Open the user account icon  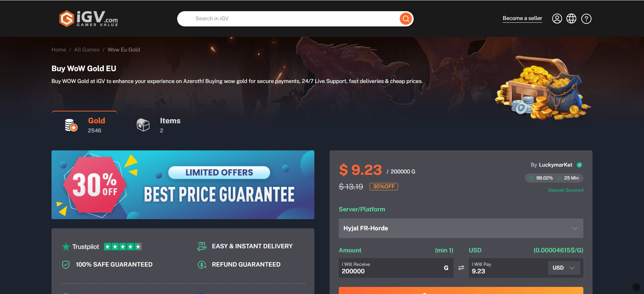click(x=557, y=19)
